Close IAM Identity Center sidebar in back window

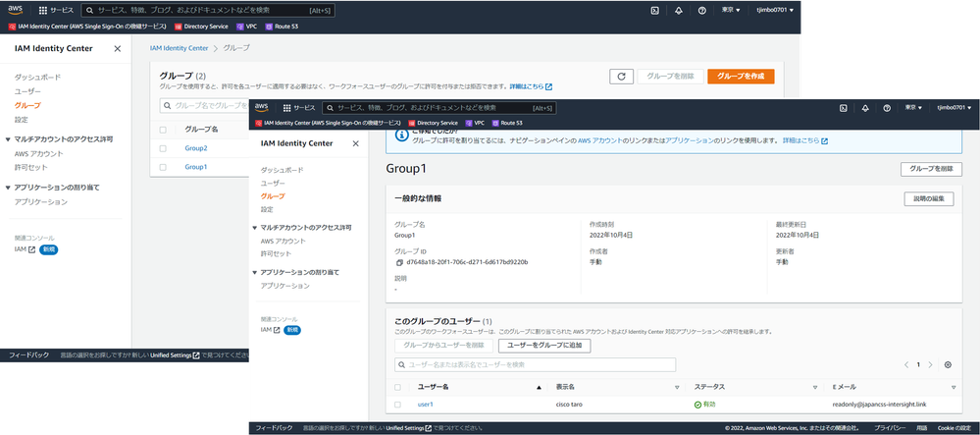(118, 49)
